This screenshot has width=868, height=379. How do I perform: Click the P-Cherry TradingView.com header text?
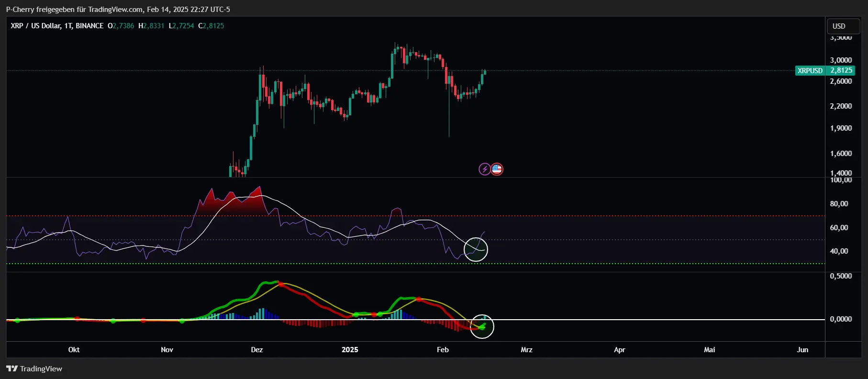click(118, 10)
